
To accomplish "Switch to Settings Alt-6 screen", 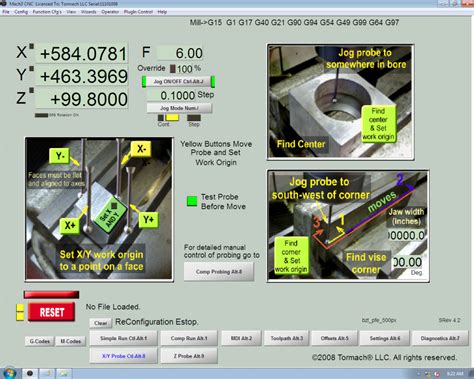I will coord(385,338).
